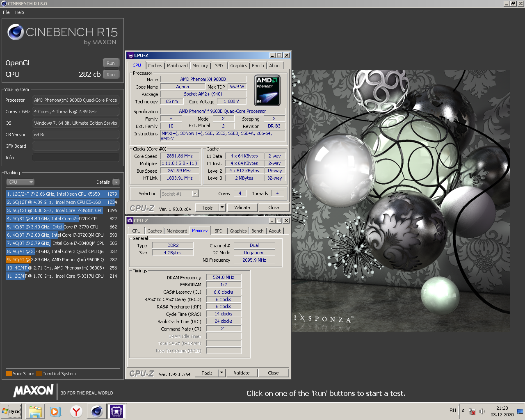Open the File menu in Cinebench

(x=6, y=12)
